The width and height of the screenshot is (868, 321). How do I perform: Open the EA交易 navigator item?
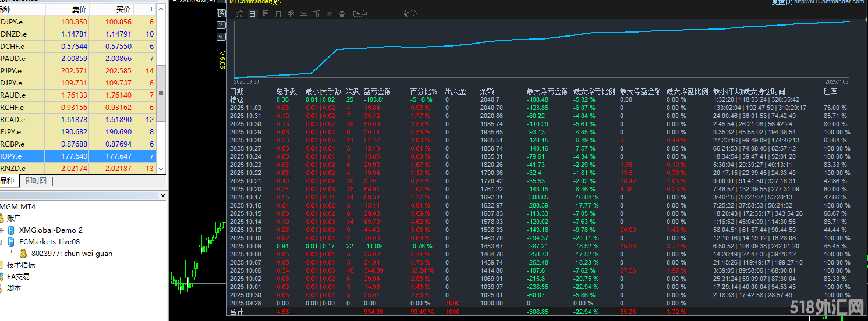(17, 276)
